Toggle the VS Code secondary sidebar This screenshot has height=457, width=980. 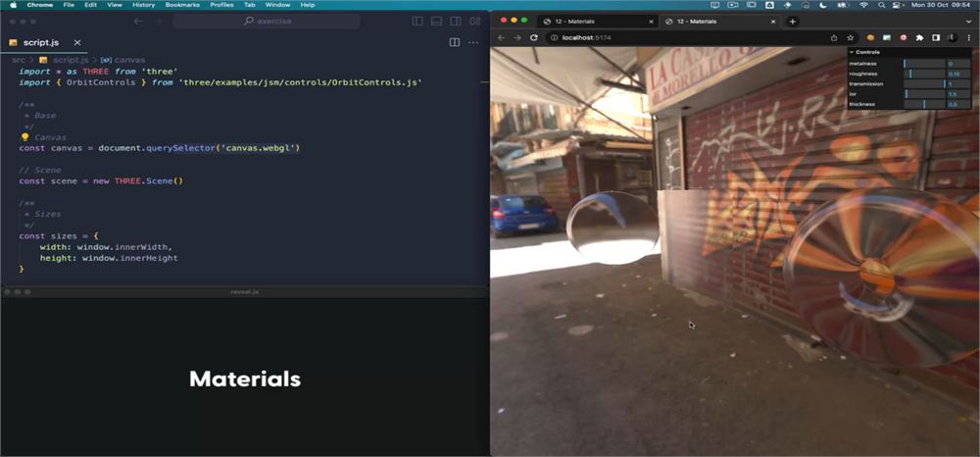pyautogui.click(x=456, y=22)
